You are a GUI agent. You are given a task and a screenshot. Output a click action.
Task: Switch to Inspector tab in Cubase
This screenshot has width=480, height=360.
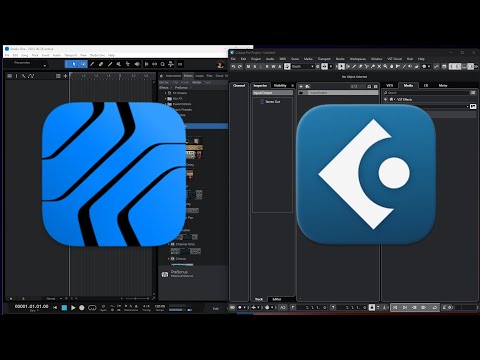pyautogui.click(x=260, y=86)
